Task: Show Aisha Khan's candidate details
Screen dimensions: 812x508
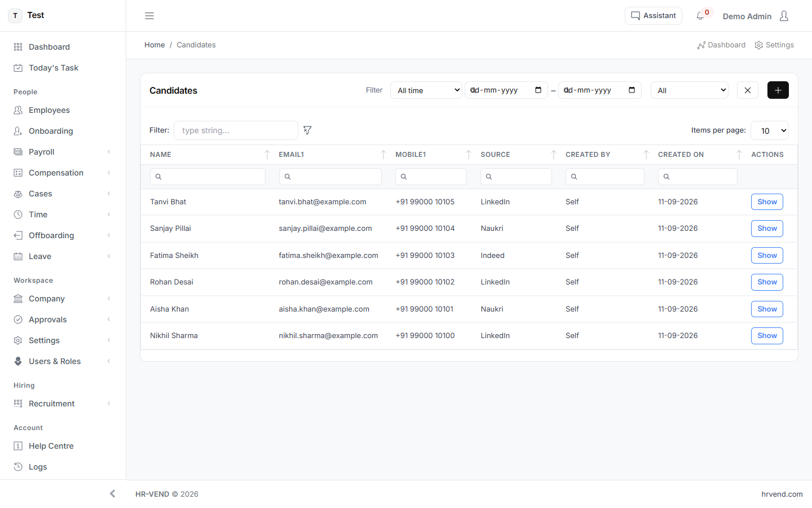Action: click(767, 309)
